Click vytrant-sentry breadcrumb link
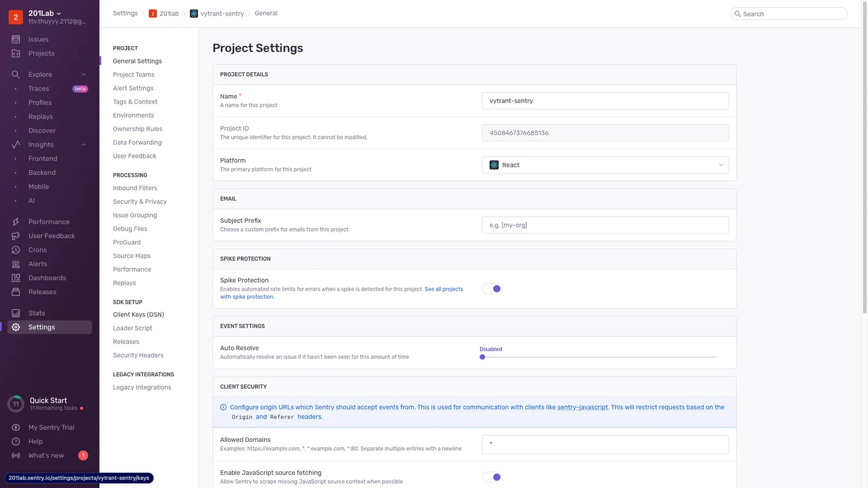The image size is (868, 488). (x=222, y=14)
